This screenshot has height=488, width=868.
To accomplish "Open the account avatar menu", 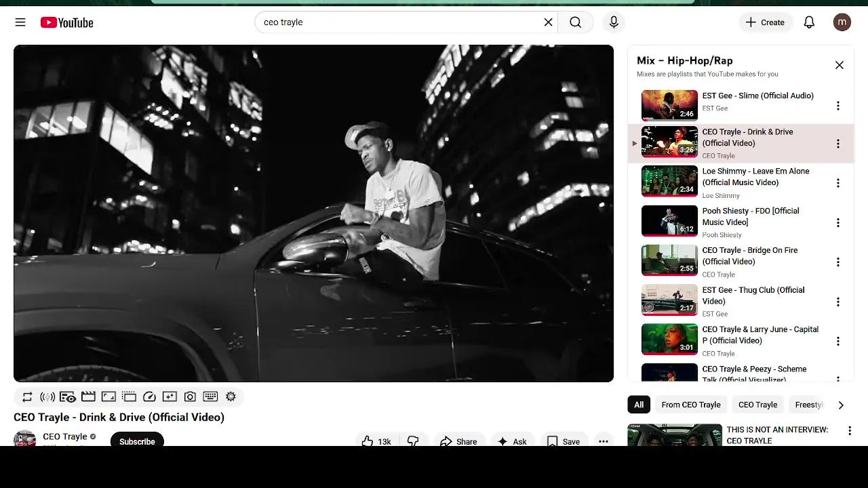I will click(842, 22).
